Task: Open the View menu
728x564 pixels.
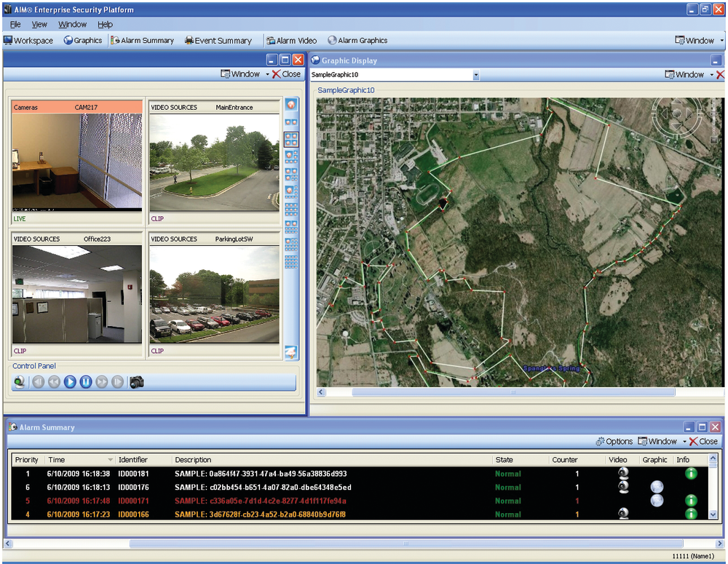Action: tap(39, 25)
